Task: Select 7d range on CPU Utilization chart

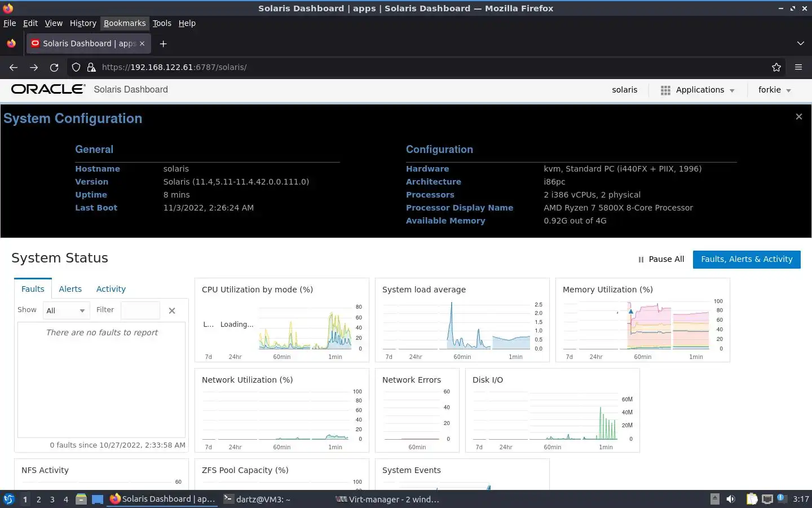Action: [x=208, y=357]
